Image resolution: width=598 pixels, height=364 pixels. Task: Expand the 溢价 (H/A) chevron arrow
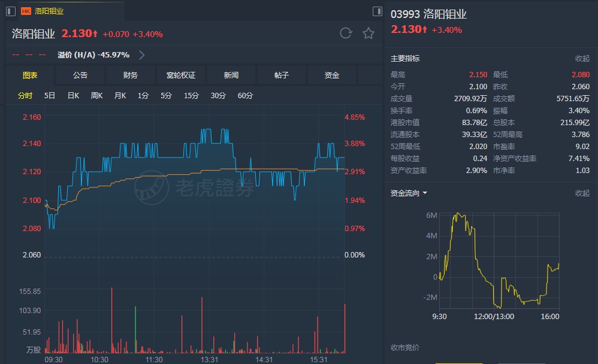(141, 55)
